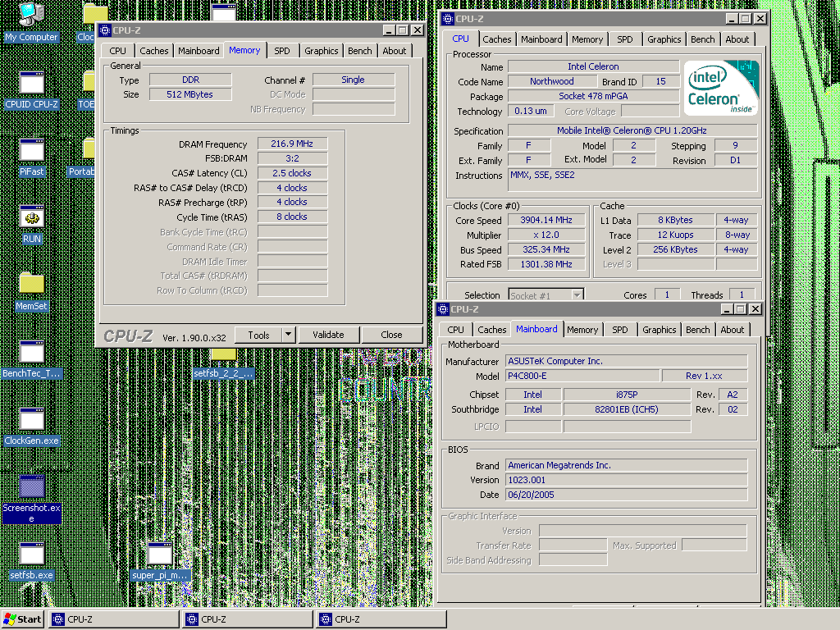Open Graphics tab in Mainboard window
The width and height of the screenshot is (840, 630).
pos(659,330)
